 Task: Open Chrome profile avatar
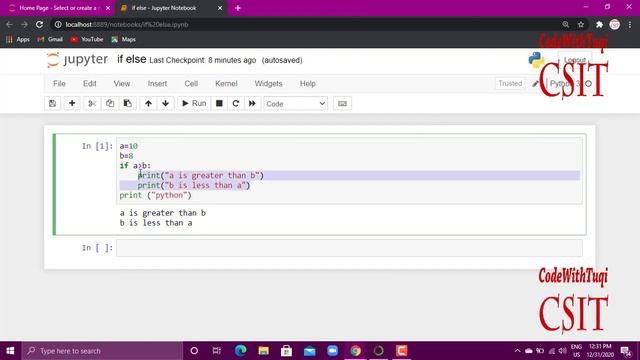(x=614, y=24)
